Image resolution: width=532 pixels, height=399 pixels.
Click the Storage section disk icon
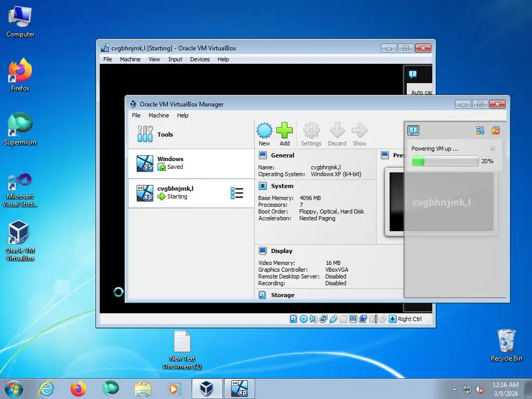pos(262,295)
